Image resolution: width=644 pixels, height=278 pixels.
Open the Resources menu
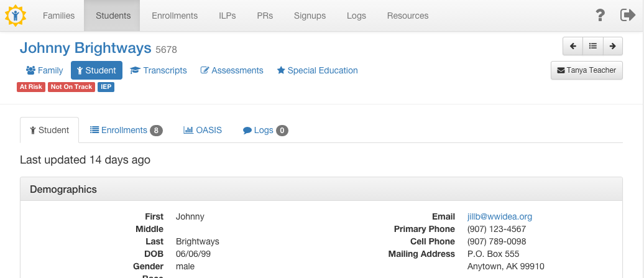point(407,16)
